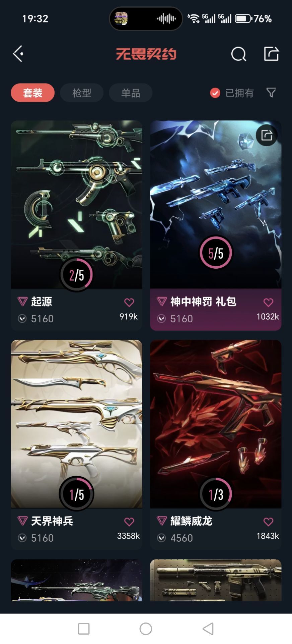Image resolution: width=292 pixels, height=644 pixels.
Task: Select the 套装 tab
Action: pos(33,93)
